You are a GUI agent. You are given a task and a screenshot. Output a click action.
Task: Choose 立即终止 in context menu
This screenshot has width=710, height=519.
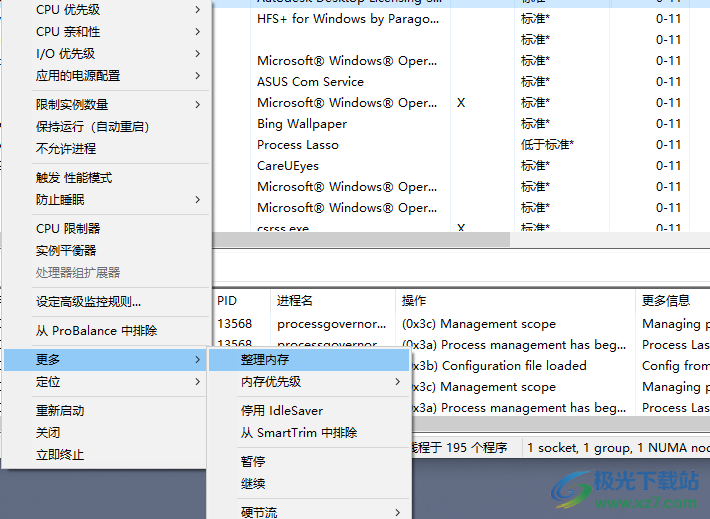pyautogui.click(x=107, y=455)
